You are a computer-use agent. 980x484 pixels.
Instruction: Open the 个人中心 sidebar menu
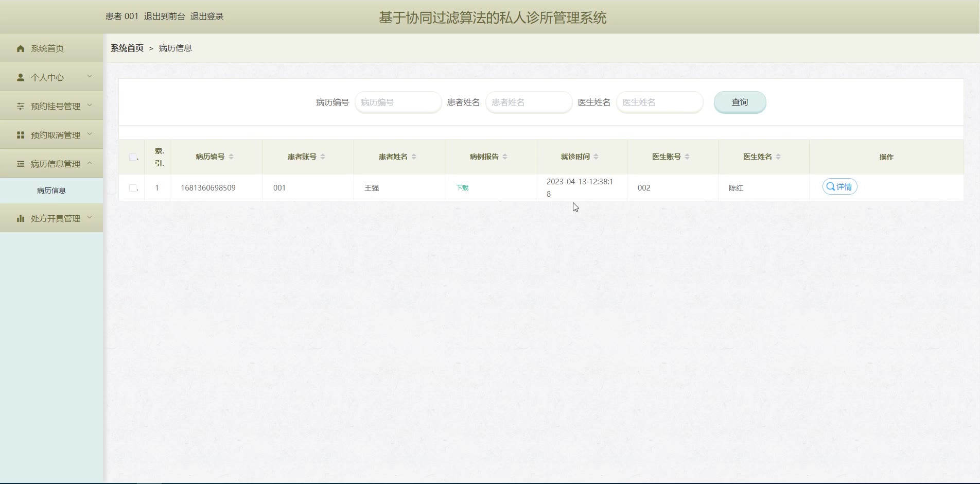(51, 77)
